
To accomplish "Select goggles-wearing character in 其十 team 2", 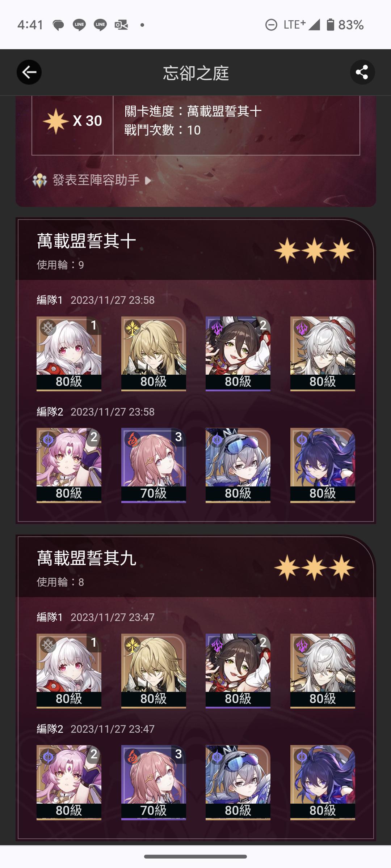I will tap(238, 465).
